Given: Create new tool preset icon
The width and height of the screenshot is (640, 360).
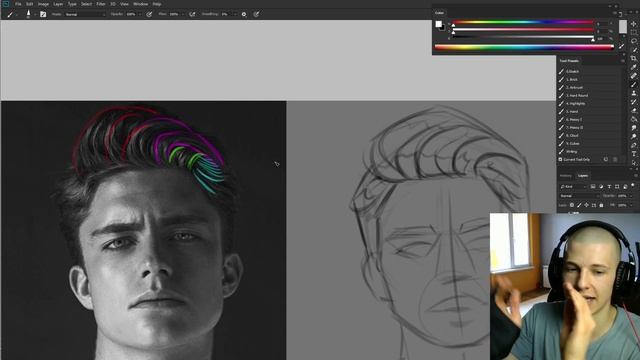Looking at the screenshot, I should click(606, 160).
